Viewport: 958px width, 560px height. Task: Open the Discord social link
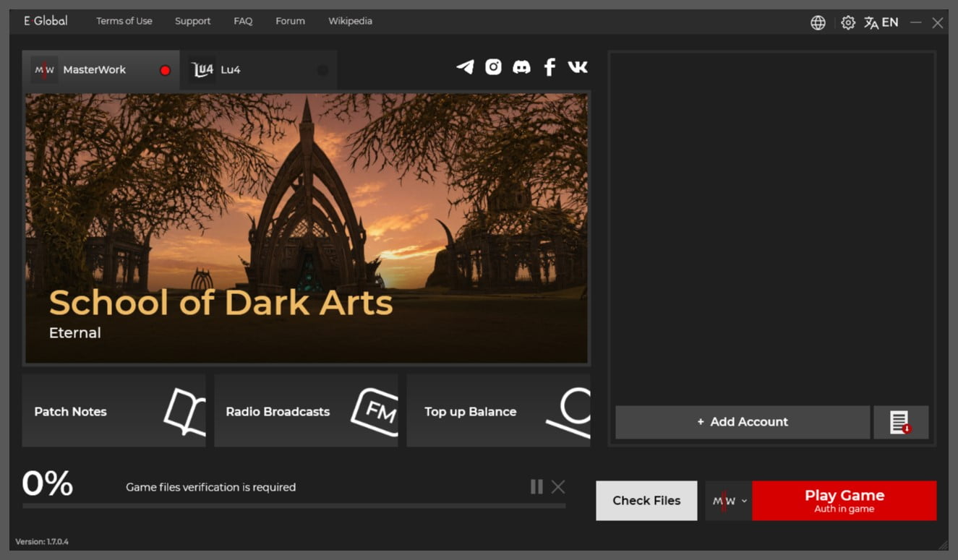coord(521,67)
